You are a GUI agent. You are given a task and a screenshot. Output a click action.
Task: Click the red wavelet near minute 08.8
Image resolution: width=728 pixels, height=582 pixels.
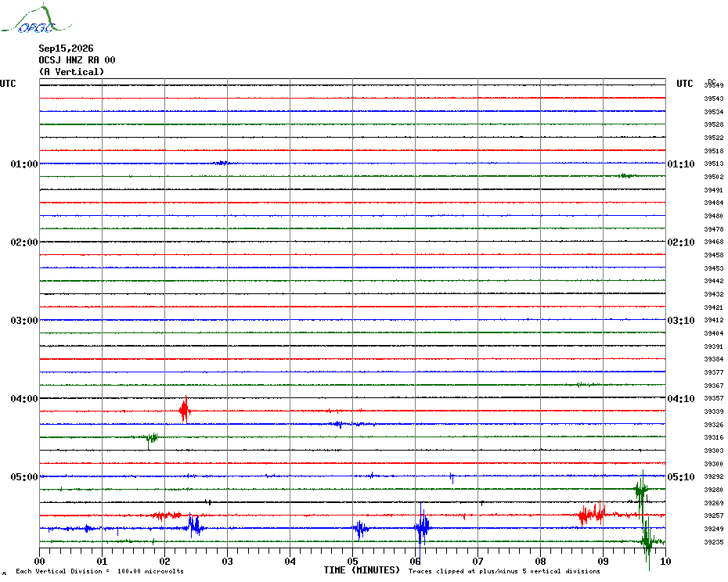coord(592,514)
